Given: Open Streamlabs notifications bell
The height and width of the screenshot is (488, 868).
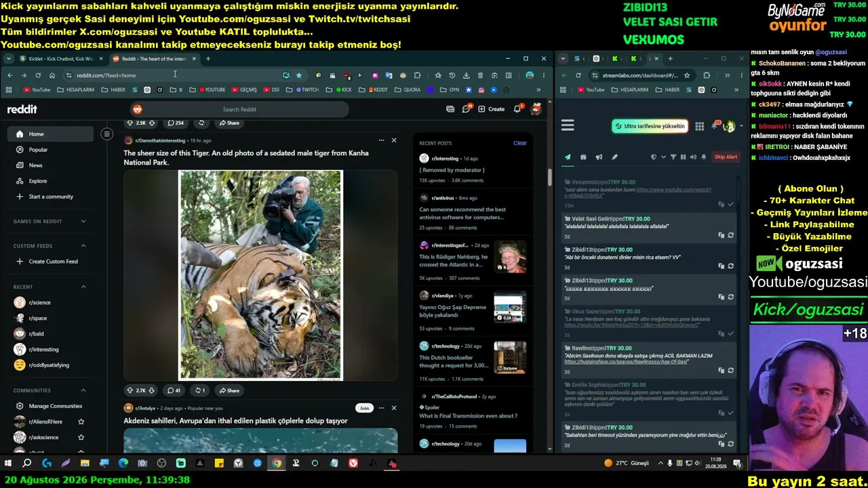Looking at the screenshot, I should [x=715, y=125].
